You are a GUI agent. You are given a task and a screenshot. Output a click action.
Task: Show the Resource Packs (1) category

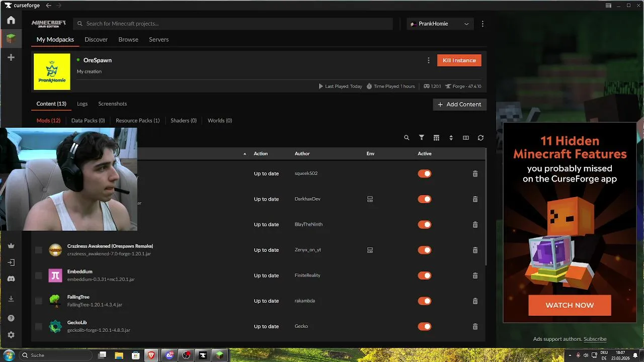pyautogui.click(x=137, y=121)
